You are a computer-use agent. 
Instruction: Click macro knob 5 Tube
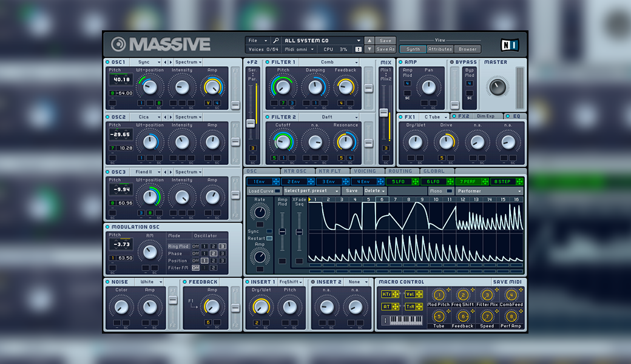point(439,317)
